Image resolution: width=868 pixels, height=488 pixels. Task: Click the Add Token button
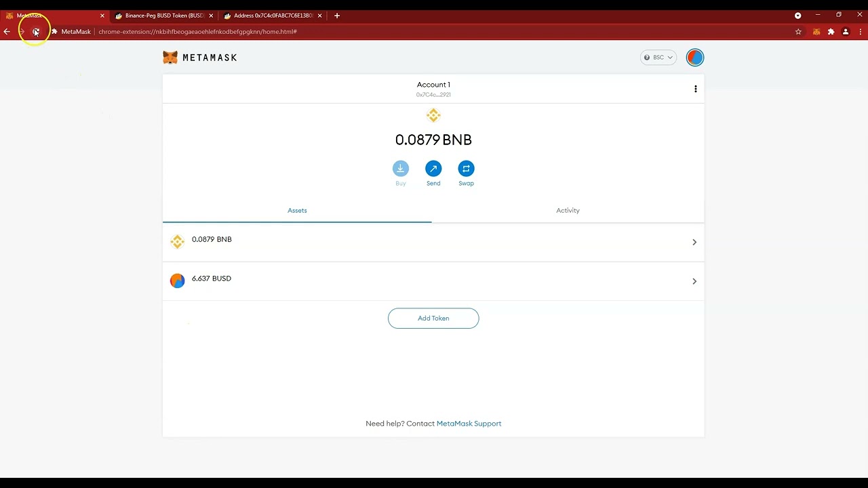click(433, 318)
